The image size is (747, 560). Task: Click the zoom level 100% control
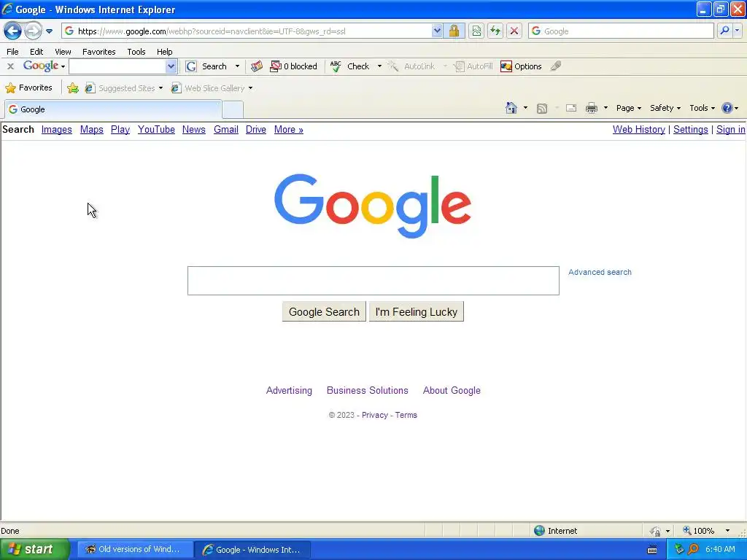coord(705,531)
